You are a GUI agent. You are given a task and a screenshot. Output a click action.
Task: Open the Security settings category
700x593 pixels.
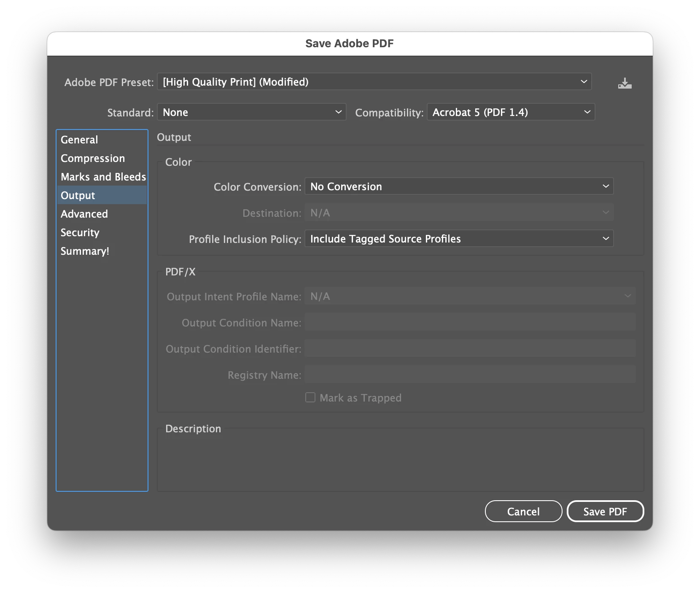pos(102,232)
